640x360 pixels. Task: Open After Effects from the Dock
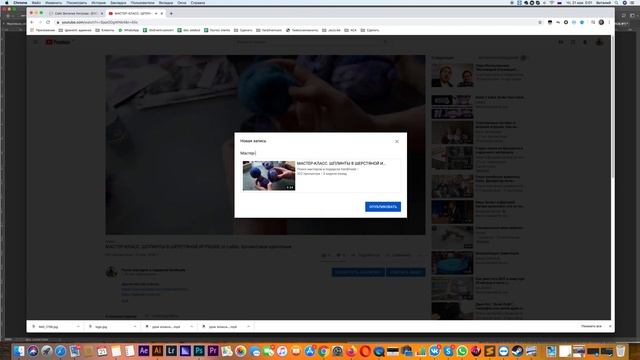pos(144,351)
